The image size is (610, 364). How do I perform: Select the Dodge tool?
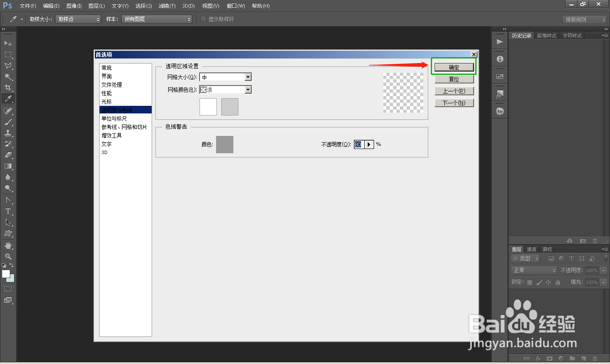coord(8,188)
